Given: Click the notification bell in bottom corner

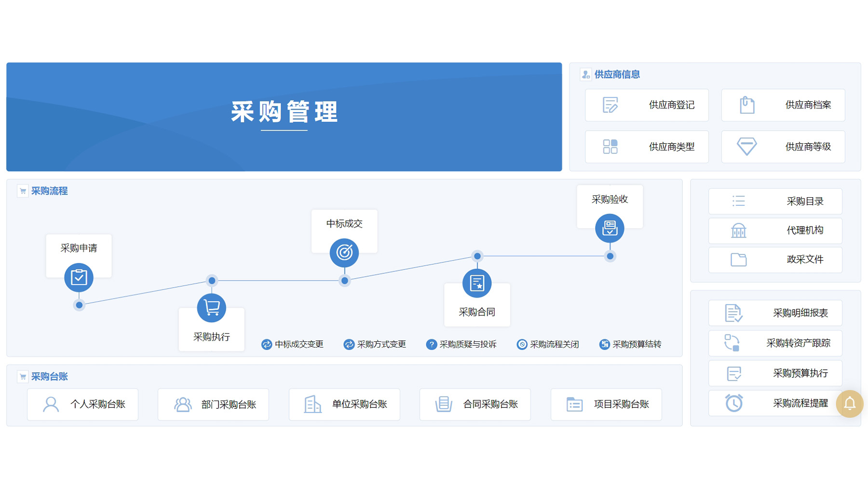Looking at the screenshot, I should click(850, 404).
